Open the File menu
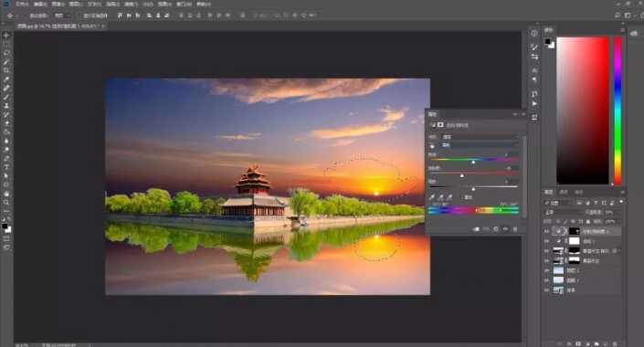Screen dimensions: 644x347 click(x=22, y=4)
